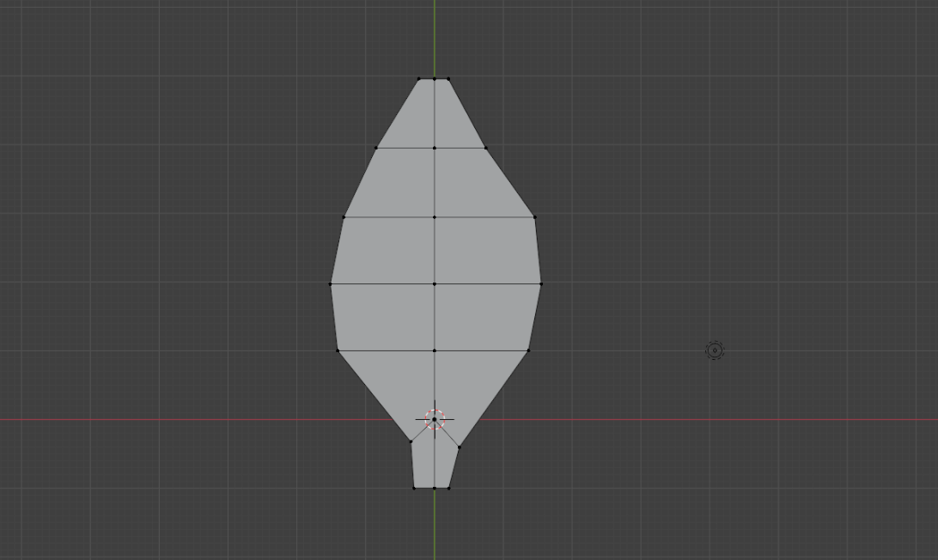This screenshot has height=560, width=938.
Task: Select left vertex of the third row
Action: click(344, 217)
